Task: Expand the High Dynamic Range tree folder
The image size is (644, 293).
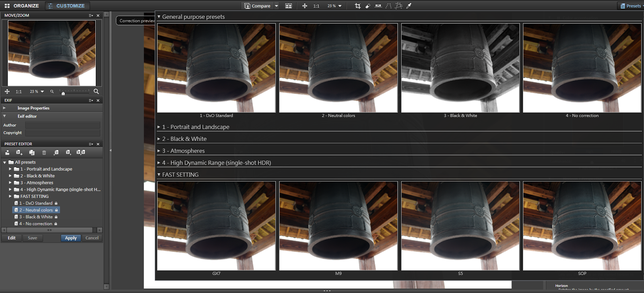Action: point(10,190)
